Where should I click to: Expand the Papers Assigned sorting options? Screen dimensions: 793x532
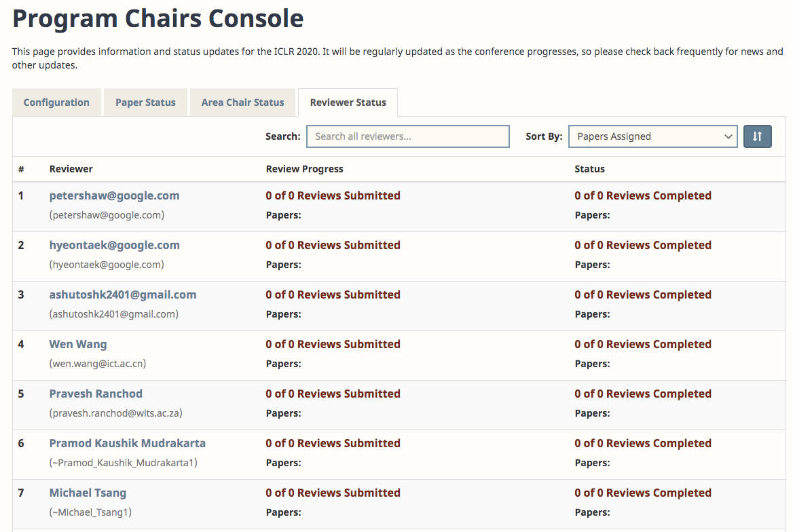tap(652, 136)
